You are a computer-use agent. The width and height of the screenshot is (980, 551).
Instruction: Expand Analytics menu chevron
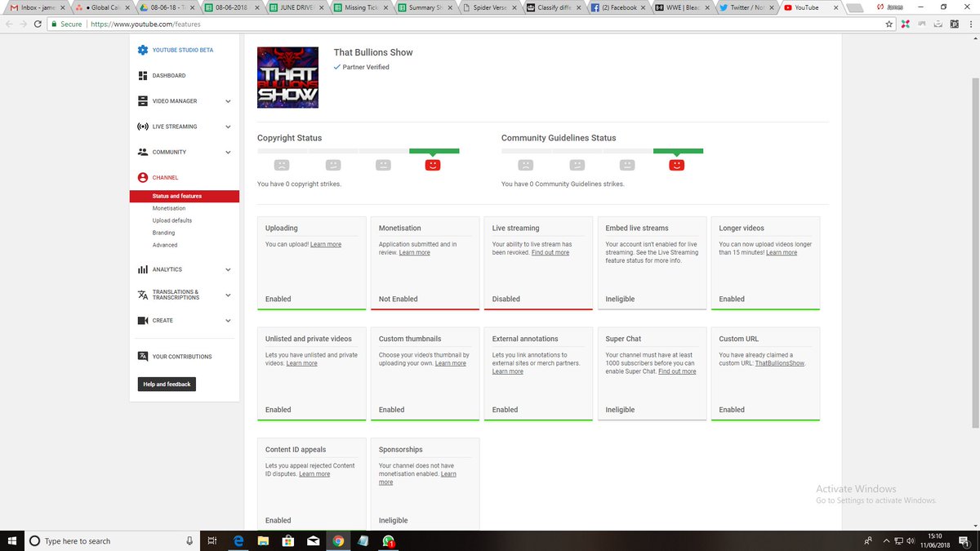click(x=228, y=269)
